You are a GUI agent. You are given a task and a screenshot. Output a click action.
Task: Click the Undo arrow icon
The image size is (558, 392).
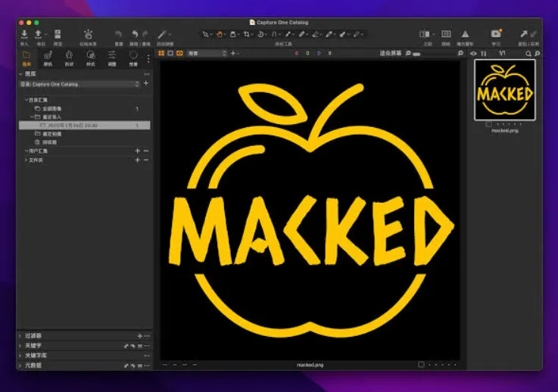(x=135, y=34)
